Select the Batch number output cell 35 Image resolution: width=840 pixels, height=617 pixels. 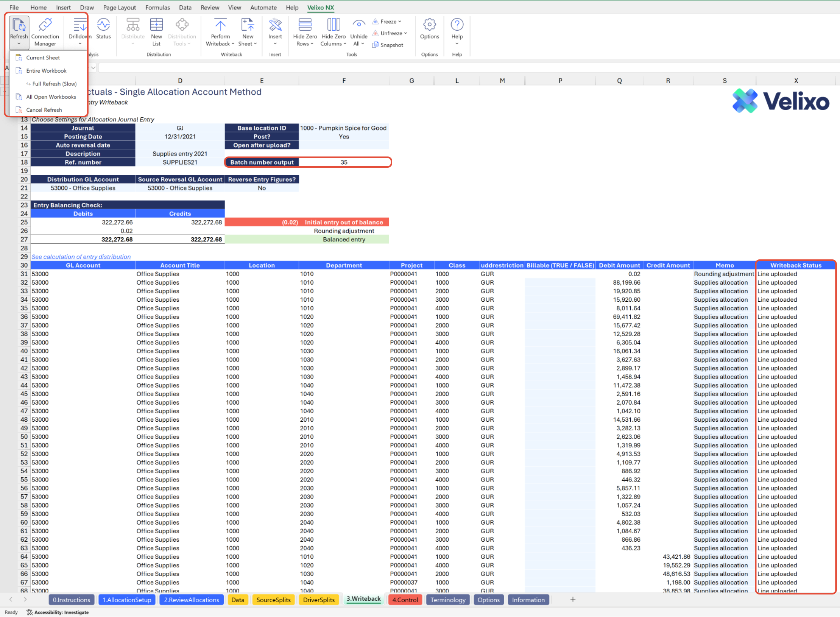click(344, 162)
